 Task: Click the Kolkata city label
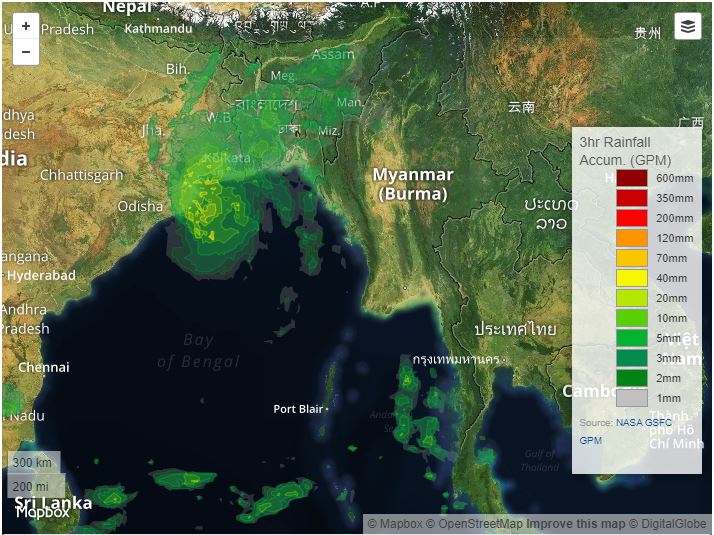(x=226, y=158)
